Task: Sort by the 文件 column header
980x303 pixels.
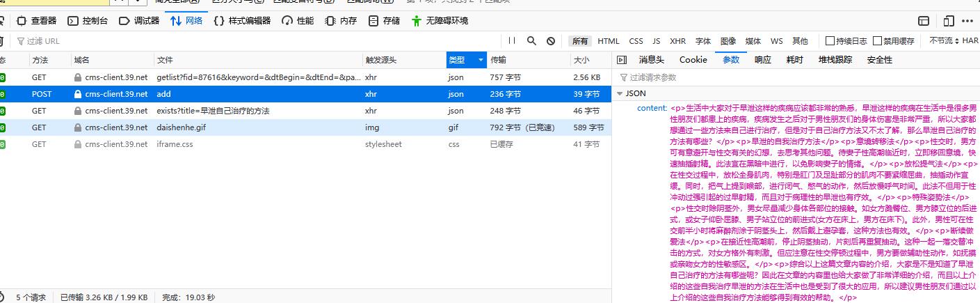Action: [x=257, y=60]
